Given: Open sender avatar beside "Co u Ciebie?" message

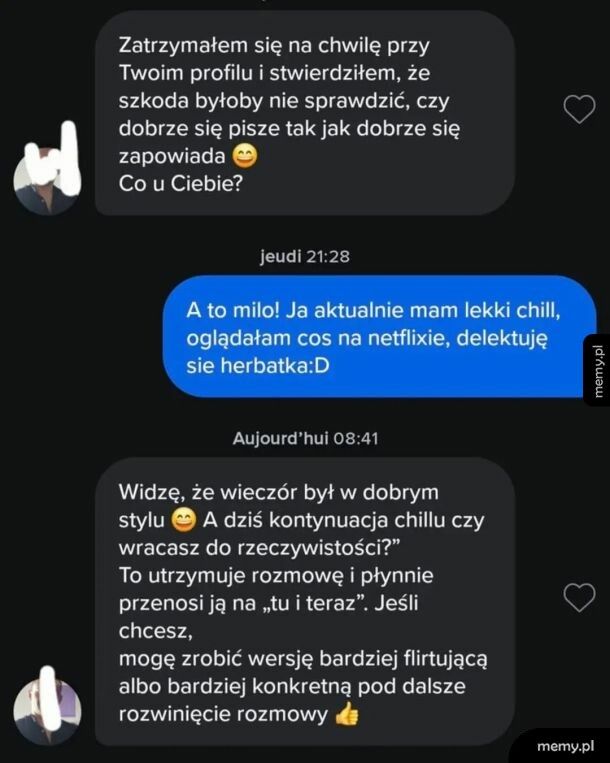Looking at the screenshot, I should [x=47, y=179].
